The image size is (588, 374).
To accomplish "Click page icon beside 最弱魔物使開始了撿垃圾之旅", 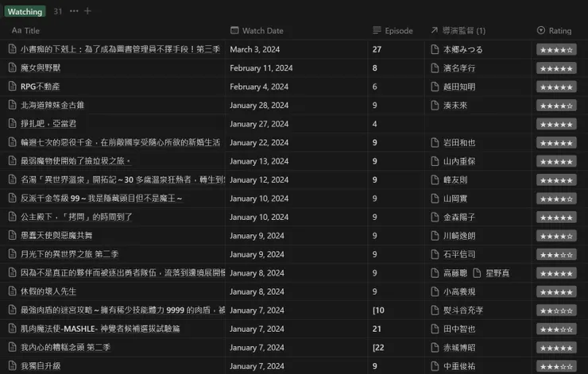I will click(x=13, y=160).
